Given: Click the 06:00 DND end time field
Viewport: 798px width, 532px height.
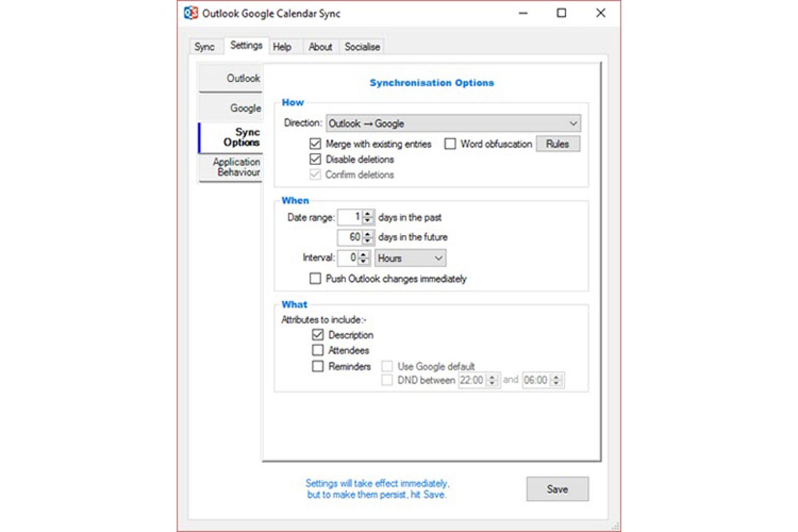Looking at the screenshot, I should [x=536, y=380].
